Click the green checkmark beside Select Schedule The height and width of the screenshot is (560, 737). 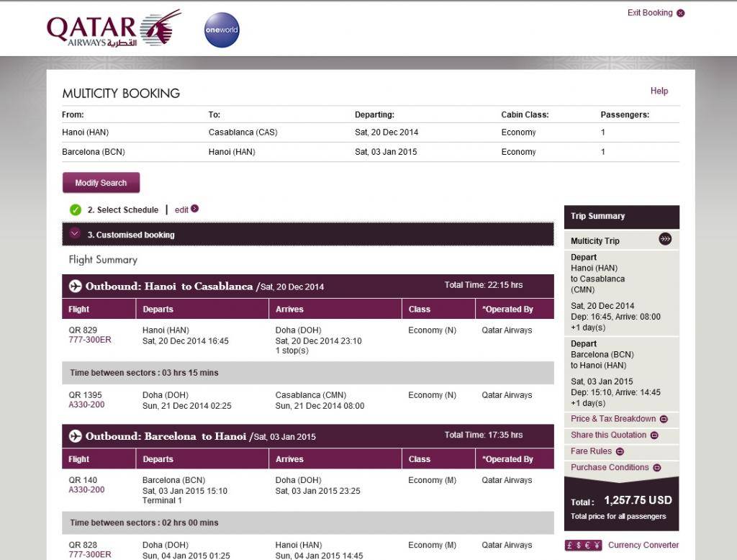click(75, 209)
